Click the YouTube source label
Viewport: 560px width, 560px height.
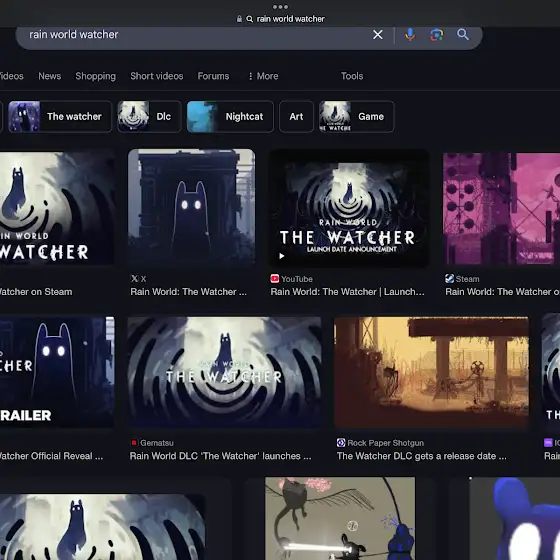point(297,279)
